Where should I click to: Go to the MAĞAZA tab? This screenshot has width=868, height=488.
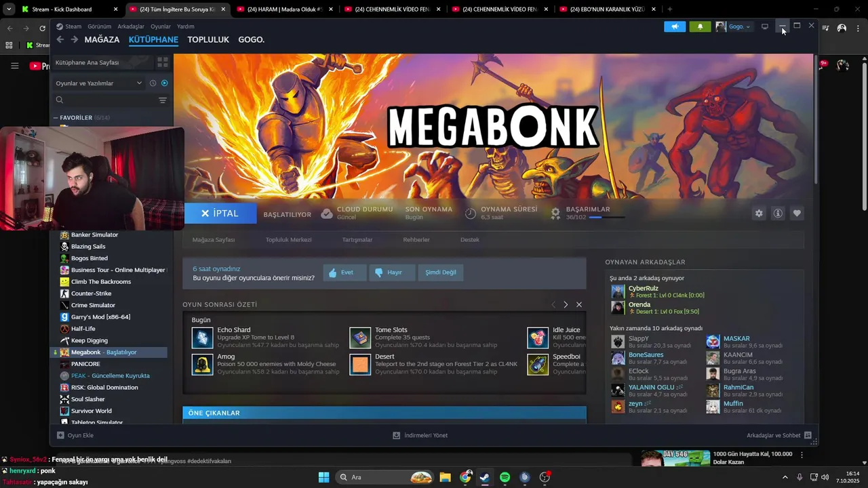(102, 39)
